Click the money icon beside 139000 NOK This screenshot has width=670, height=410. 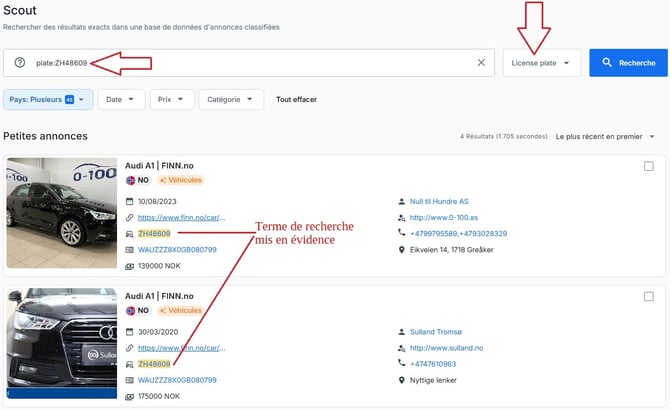[129, 266]
